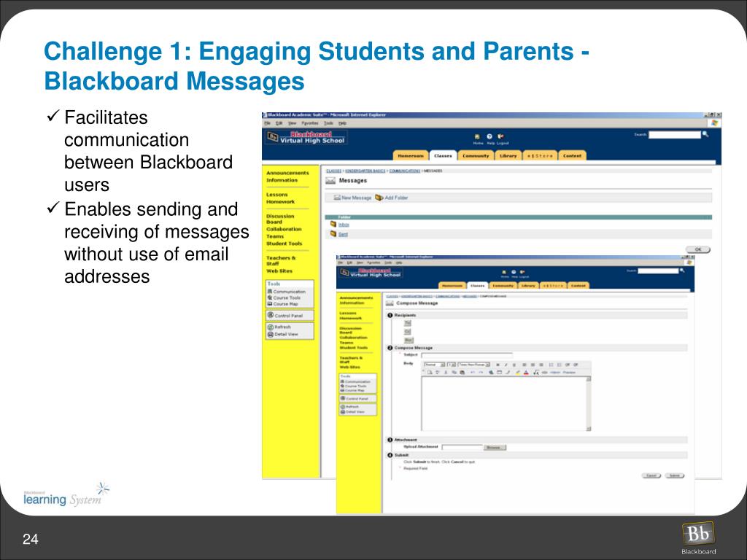747x560 pixels.
Task: Click Kindergarten Basics breadcrumb in Messages window
Action: pos(365,171)
